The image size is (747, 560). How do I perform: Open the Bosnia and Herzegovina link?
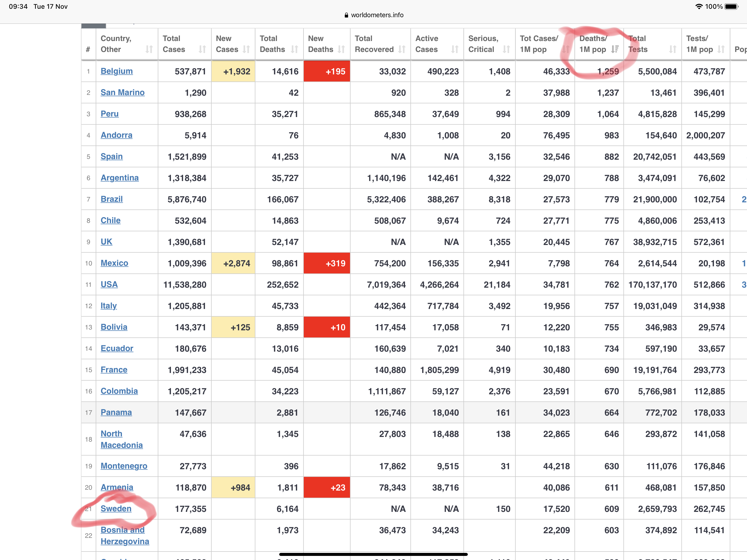click(125, 535)
